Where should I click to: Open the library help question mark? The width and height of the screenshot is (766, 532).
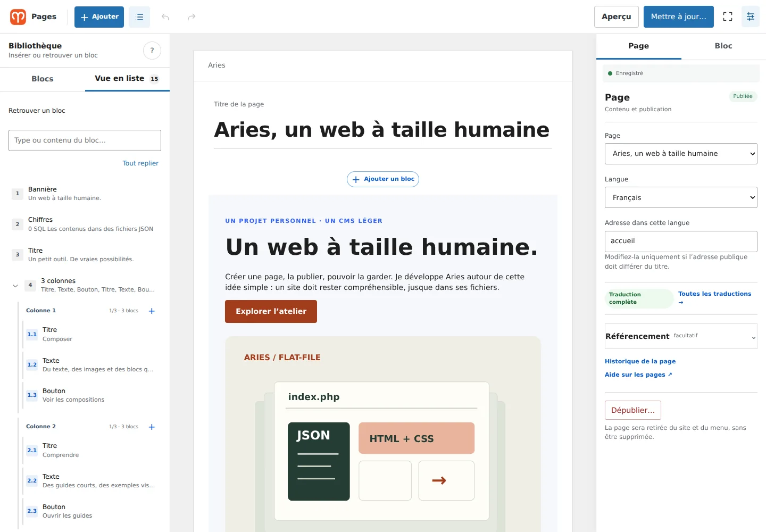click(152, 51)
